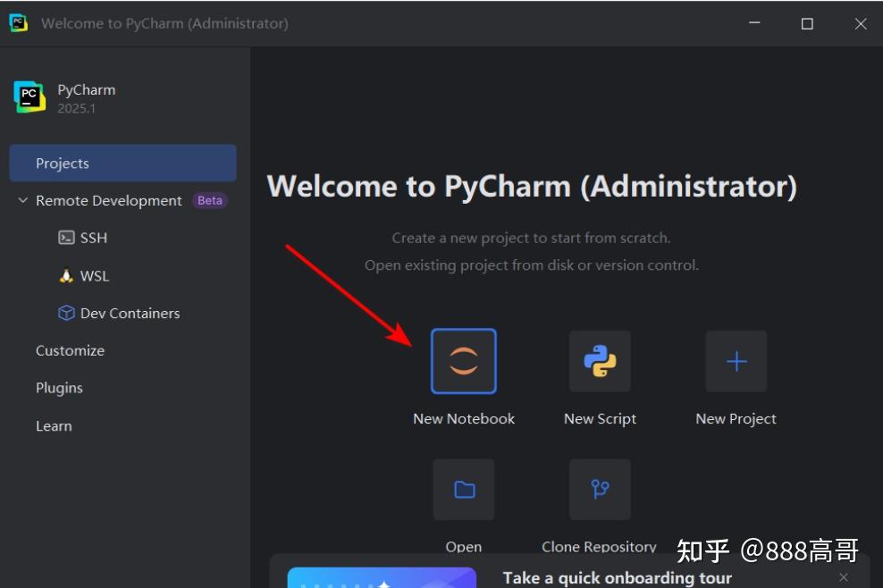Open SSH remote development
The image size is (883, 588).
coord(92,238)
